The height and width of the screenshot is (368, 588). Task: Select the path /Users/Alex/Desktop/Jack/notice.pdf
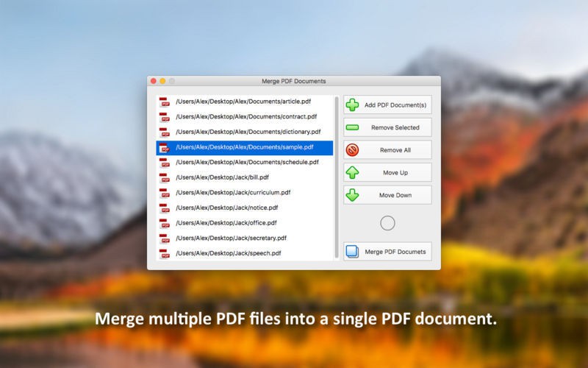click(227, 208)
